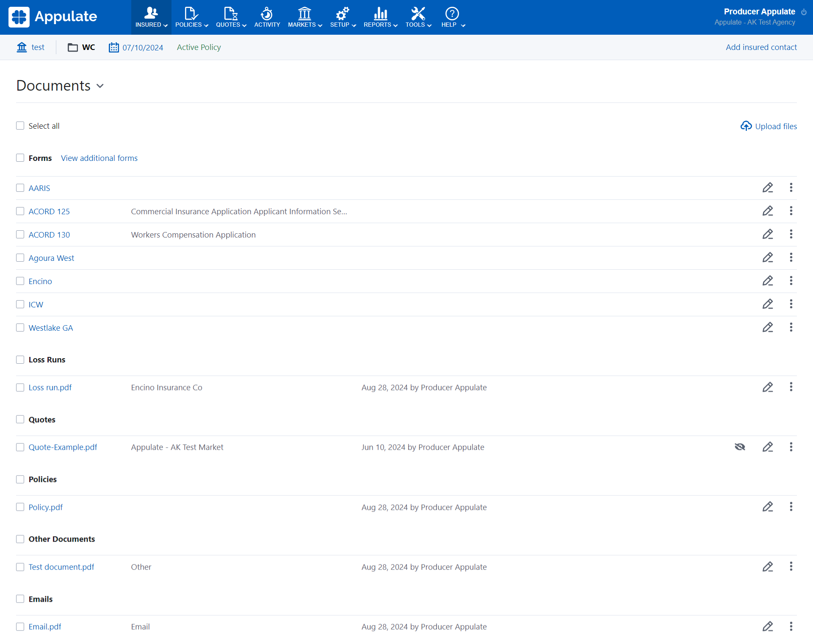This screenshot has height=644, width=813.
Task: Open the Reports dropdown menu
Action: point(380,17)
